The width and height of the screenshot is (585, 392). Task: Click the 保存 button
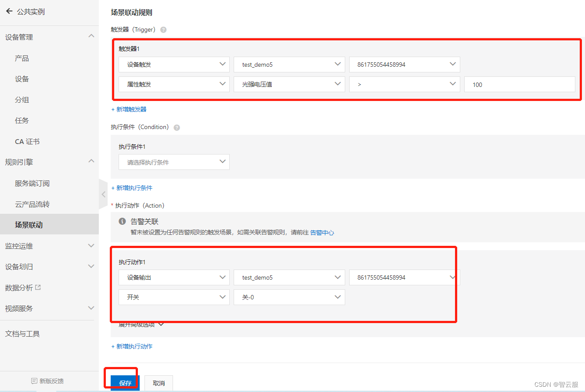(125, 383)
